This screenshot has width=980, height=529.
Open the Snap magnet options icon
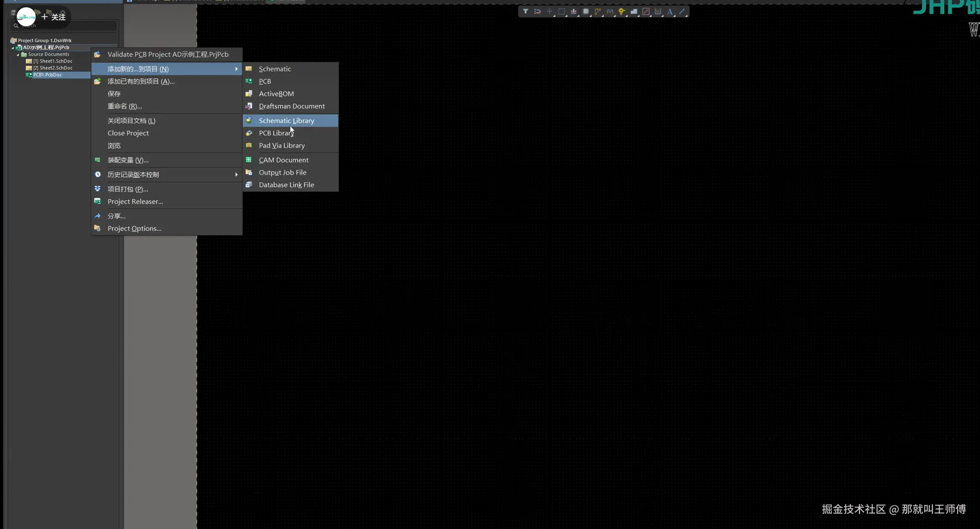[537, 12]
